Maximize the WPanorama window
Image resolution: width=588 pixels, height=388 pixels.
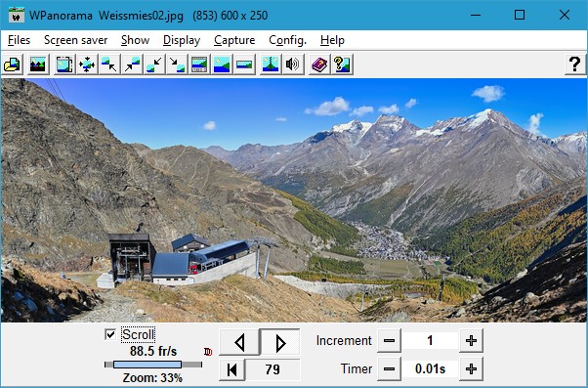[520, 15]
